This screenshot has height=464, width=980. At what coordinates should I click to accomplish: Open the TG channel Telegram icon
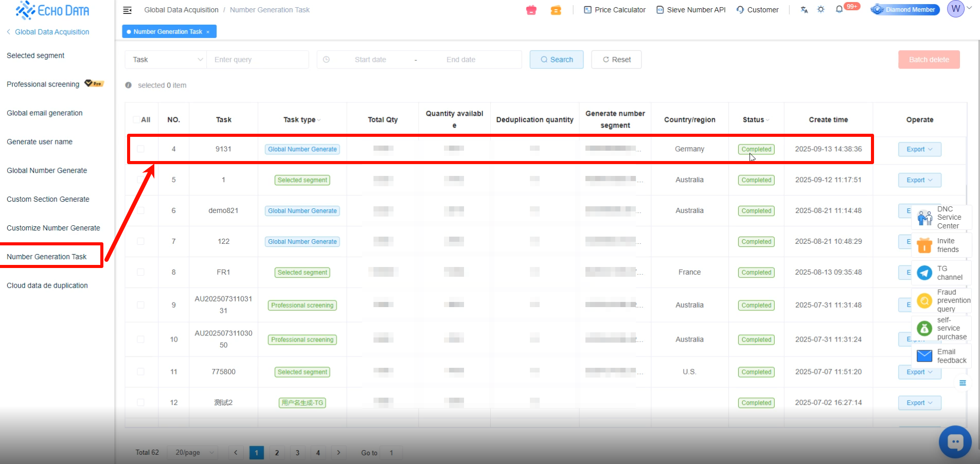[924, 273]
